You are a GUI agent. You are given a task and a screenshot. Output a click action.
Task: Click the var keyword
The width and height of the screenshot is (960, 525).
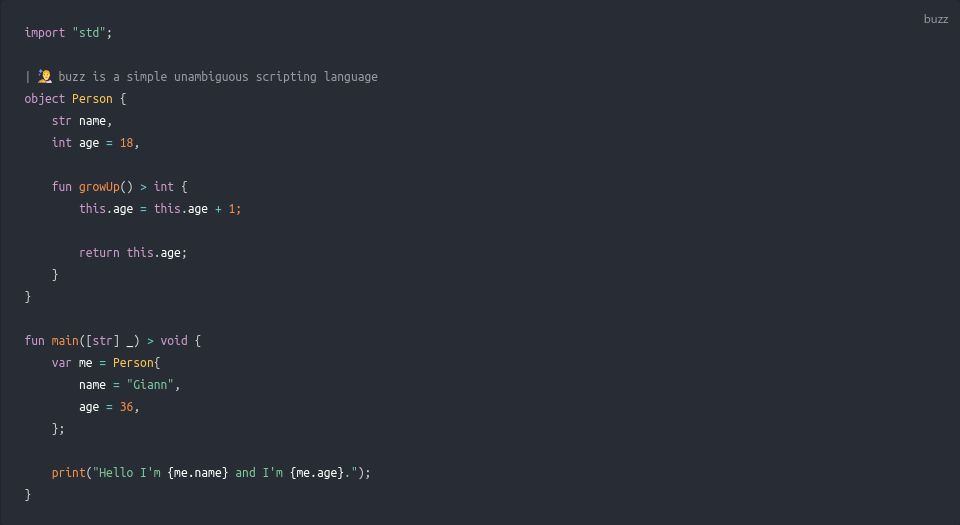(x=62, y=363)
